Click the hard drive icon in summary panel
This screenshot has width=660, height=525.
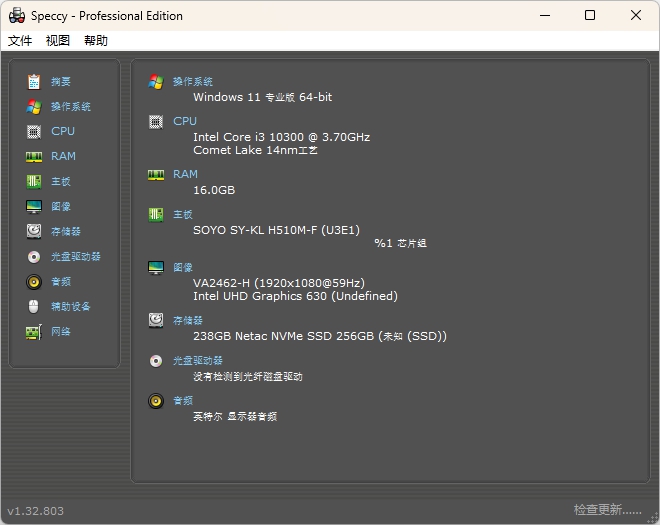[x=156, y=321]
